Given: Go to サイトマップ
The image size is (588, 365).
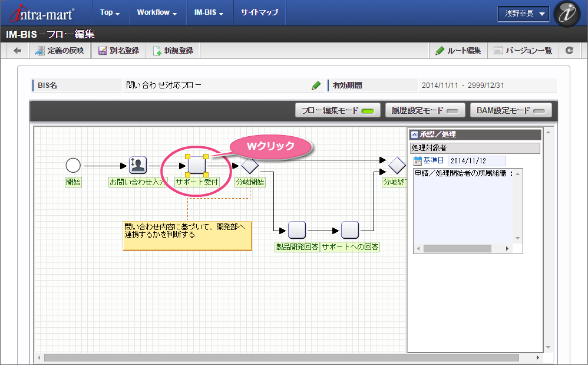Looking at the screenshot, I should click(x=259, y=12).
